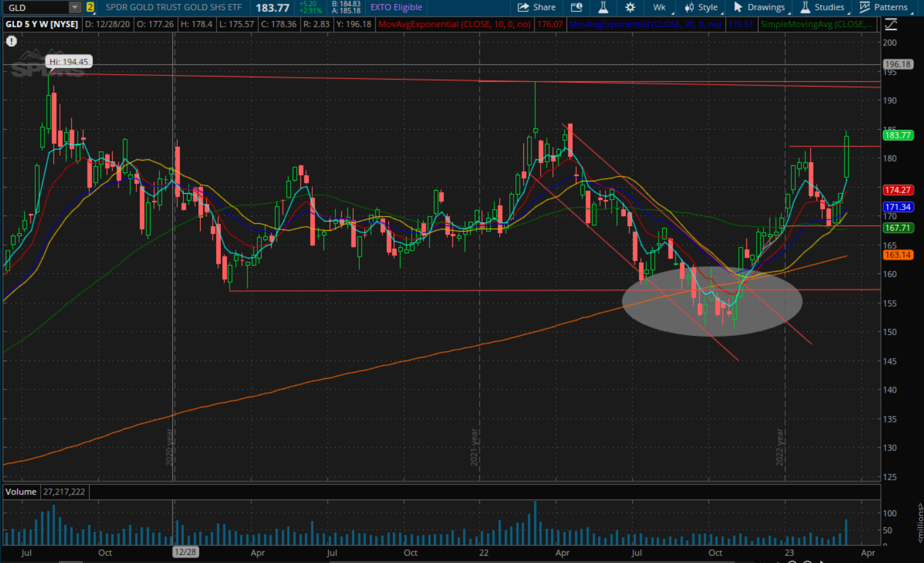Select the gray ellipse drawing on chart
Screen dimensions: 924x563
[712, 301]
